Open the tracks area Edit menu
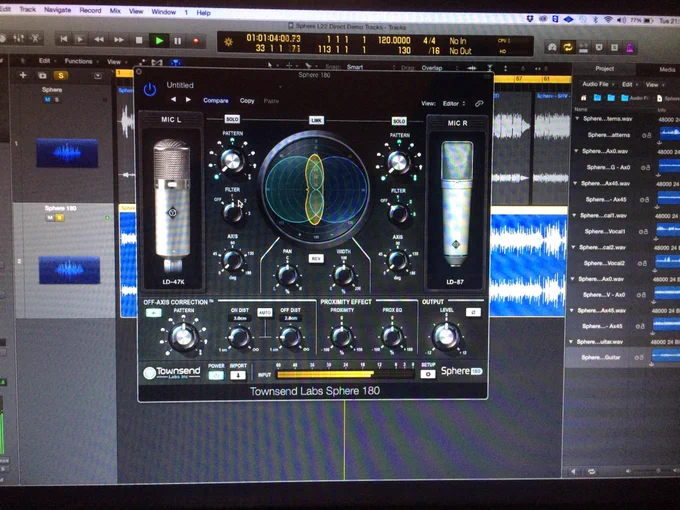 (44, 61)
